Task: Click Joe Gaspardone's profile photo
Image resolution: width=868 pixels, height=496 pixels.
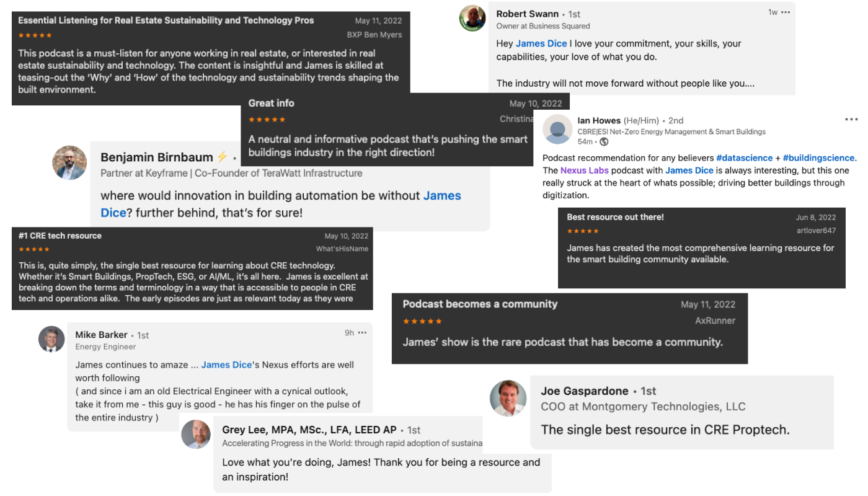Action: (x=508, y=397)
